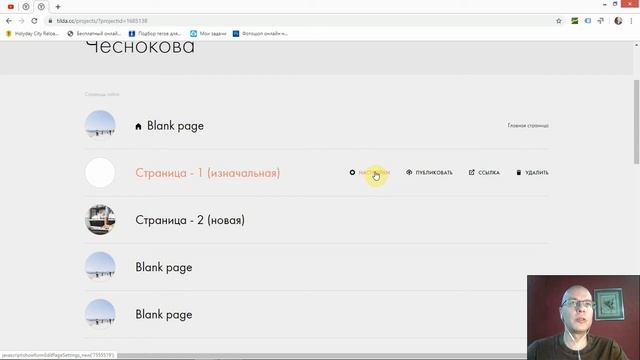The image size is (640, 360).
Task: Click the white thumbnail of Страница - 1
Action: (x=100, y=173)
